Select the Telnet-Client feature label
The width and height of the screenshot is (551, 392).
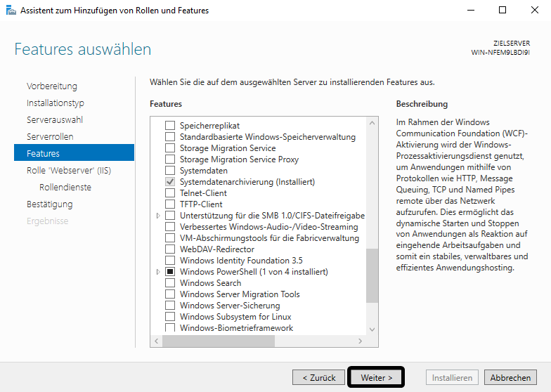[x=204, y=192]
